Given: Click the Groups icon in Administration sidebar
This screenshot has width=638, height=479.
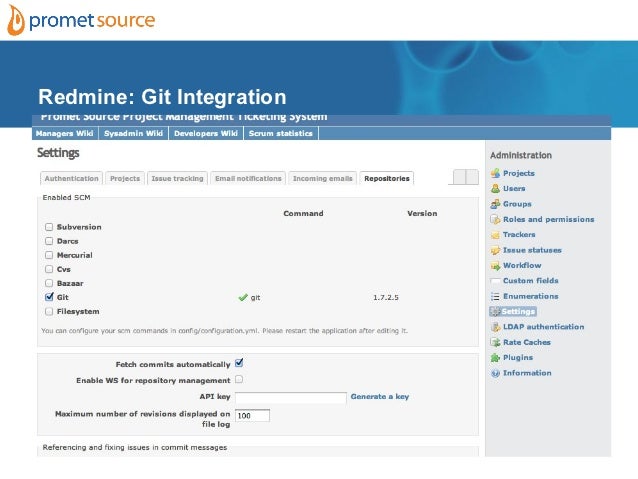Looking at the screenshot, I should (495, 204).
